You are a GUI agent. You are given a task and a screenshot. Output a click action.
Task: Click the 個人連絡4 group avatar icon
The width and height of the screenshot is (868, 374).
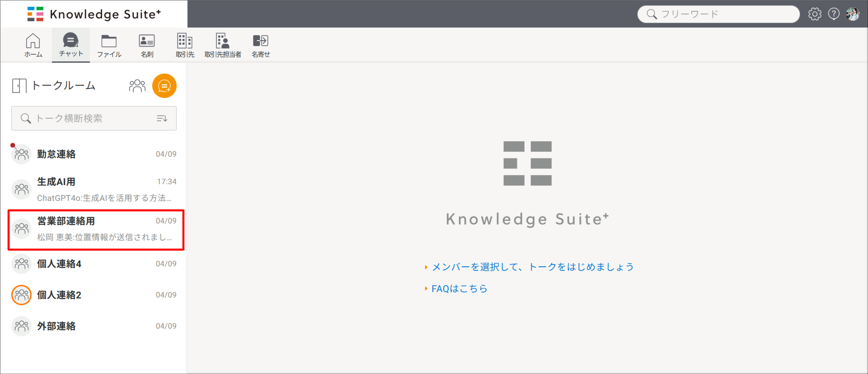pyautogui.click(x=21, y=264)
